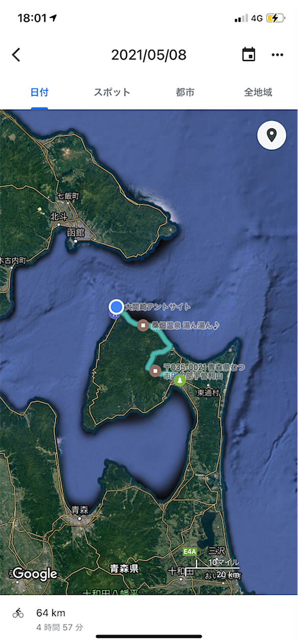Switch to the スポット tab
This screenshot has width=298, height=644.
[112, 93]
